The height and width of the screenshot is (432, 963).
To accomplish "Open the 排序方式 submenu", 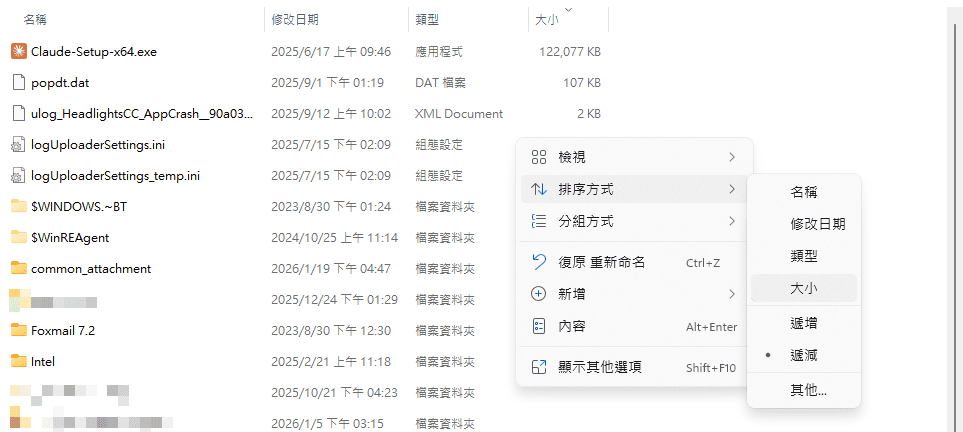I will pyautogui.click(x=634, y=189).
